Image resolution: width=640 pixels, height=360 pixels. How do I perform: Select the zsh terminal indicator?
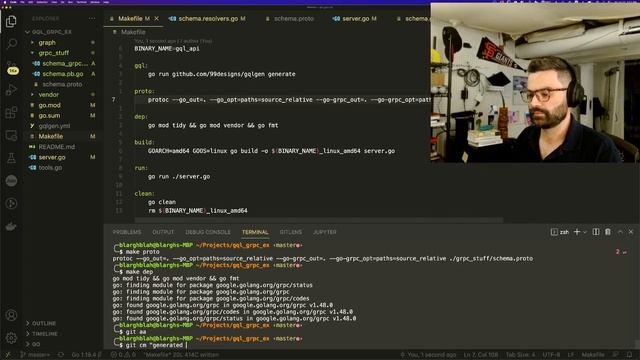tap(560, 232)
